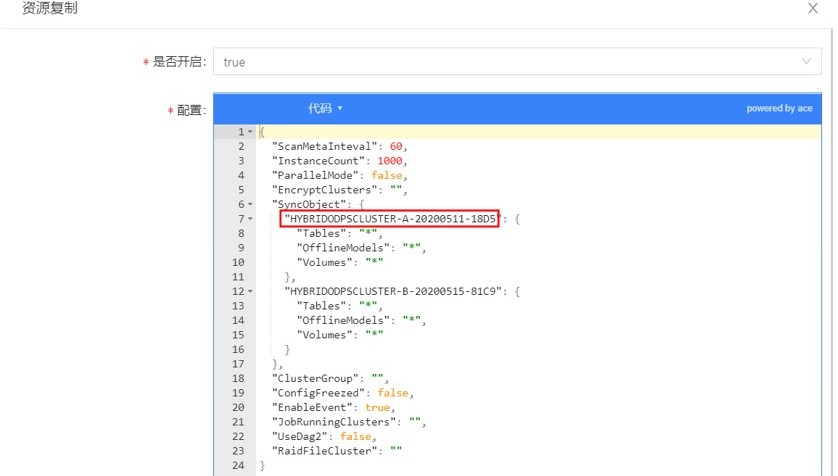Click the true value of EnableEvent
The image size is (838, 476).
pyautogui.click(x=377, y=407)
